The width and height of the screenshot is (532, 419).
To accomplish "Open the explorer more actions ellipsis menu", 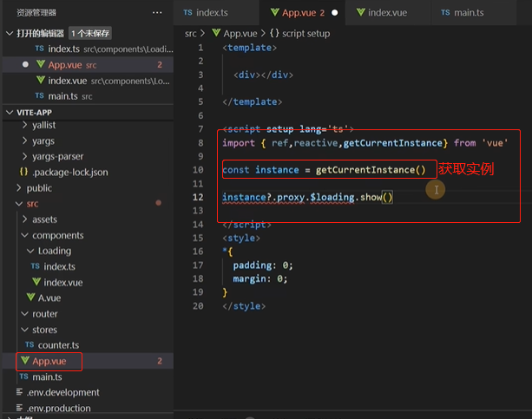I will [157, 13].
